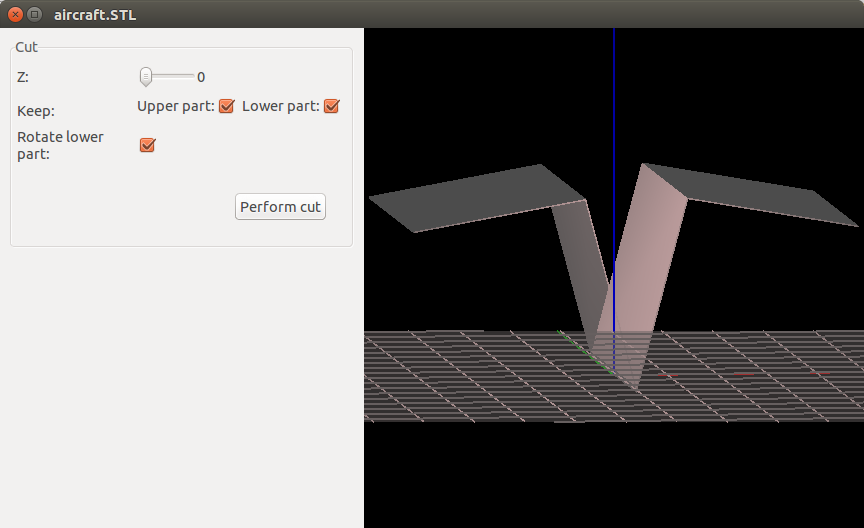
Task: Click the Z: label
Action: coord(23,77)
